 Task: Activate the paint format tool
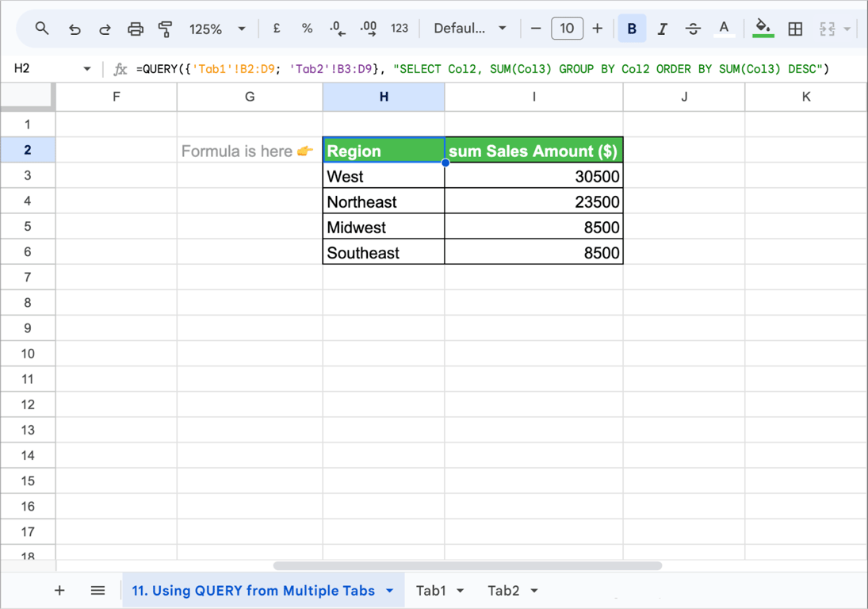(x=165, y=29)
